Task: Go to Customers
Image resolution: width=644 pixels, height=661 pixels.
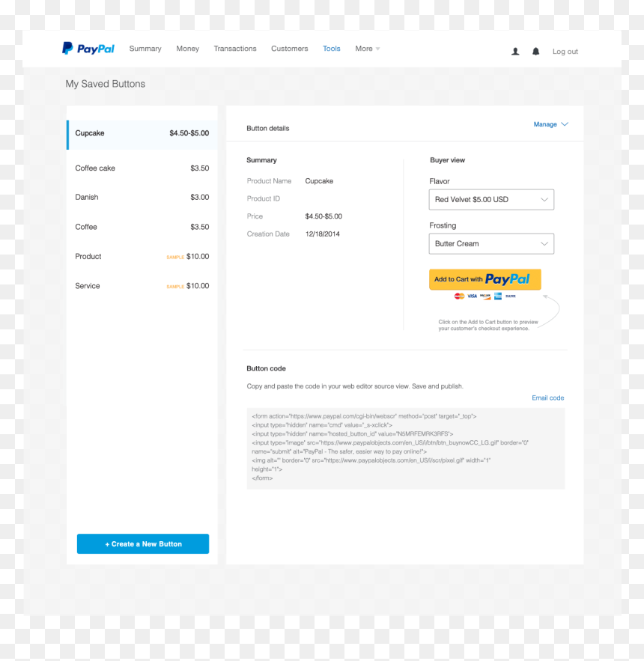Action: 289,49
